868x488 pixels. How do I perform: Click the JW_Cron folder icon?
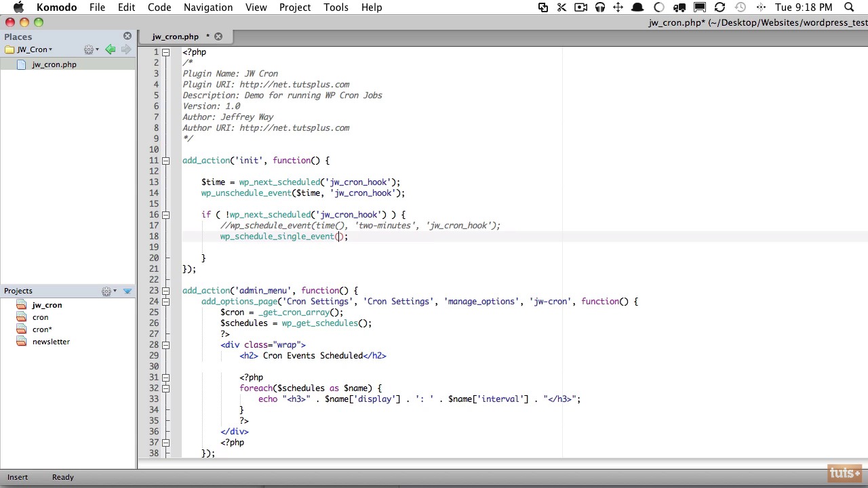(9, 49)
